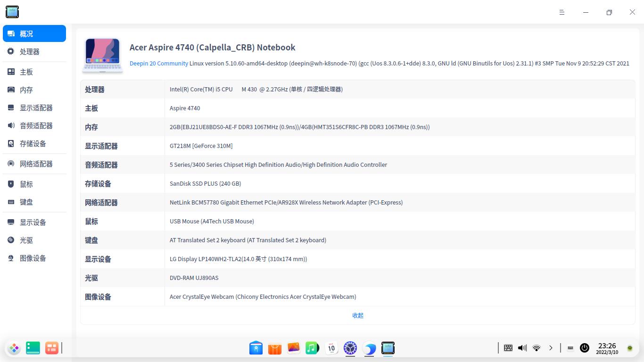Click the 内存 label in overview table

tap(91, 127)
